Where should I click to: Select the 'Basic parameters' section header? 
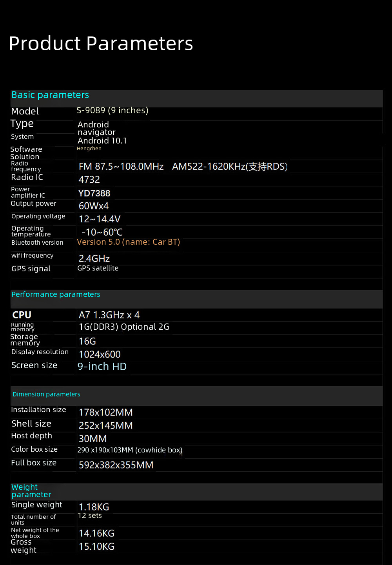pos(50,95)
